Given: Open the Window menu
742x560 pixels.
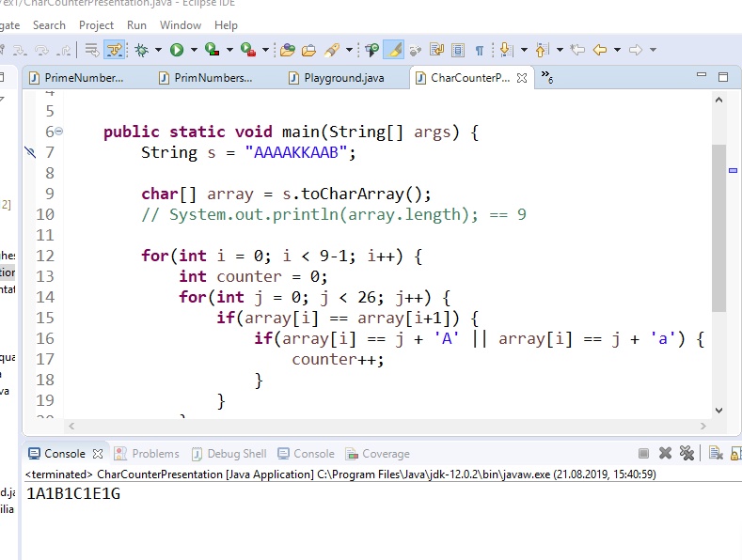Looking at the screenshot, I should [181, 25].
